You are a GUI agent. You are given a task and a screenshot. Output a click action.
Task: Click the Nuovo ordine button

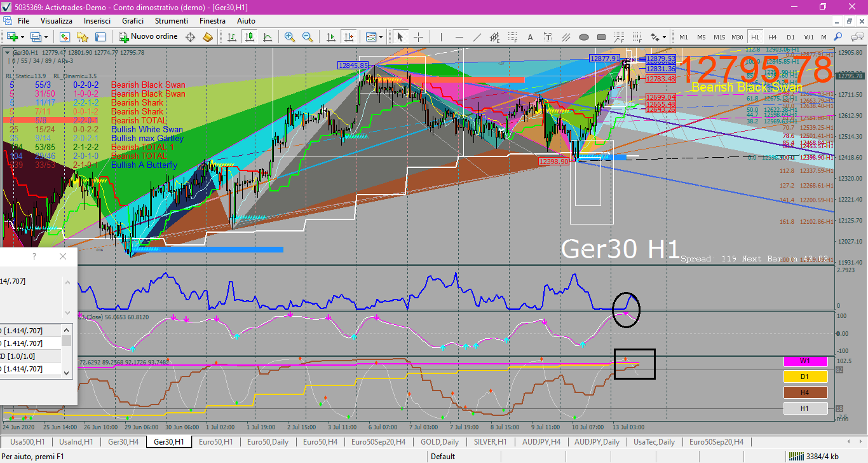tap(147, 36)
